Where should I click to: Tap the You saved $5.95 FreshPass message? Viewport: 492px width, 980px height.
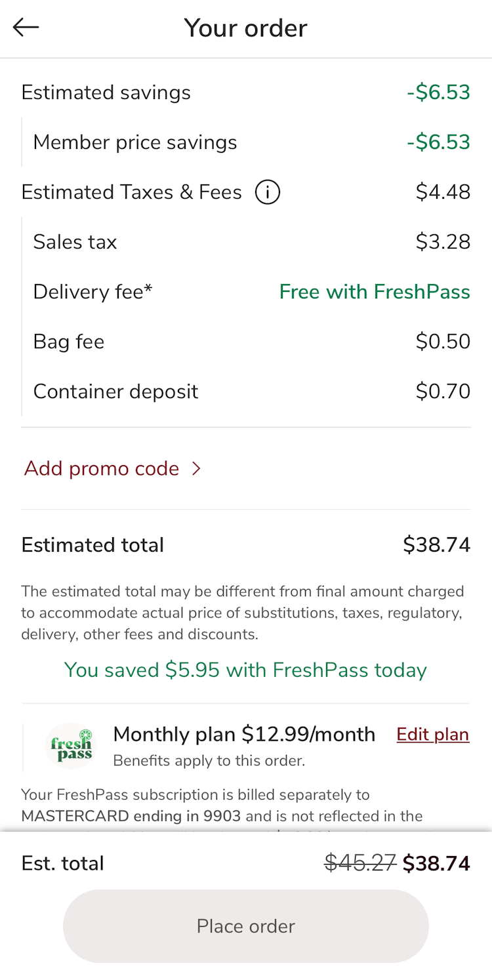pyautogui.click(x=246, y=670)
